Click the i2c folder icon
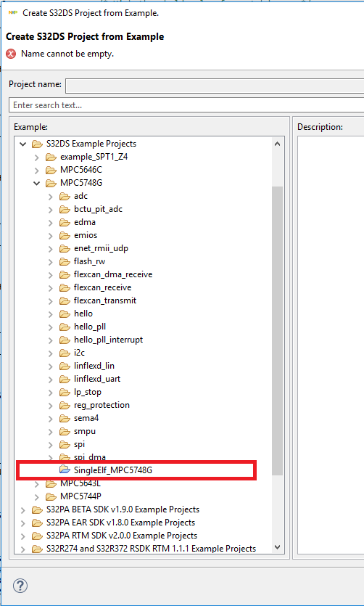Image resolution: width=364 pixels, height=606 pixels. coord(65,353)
